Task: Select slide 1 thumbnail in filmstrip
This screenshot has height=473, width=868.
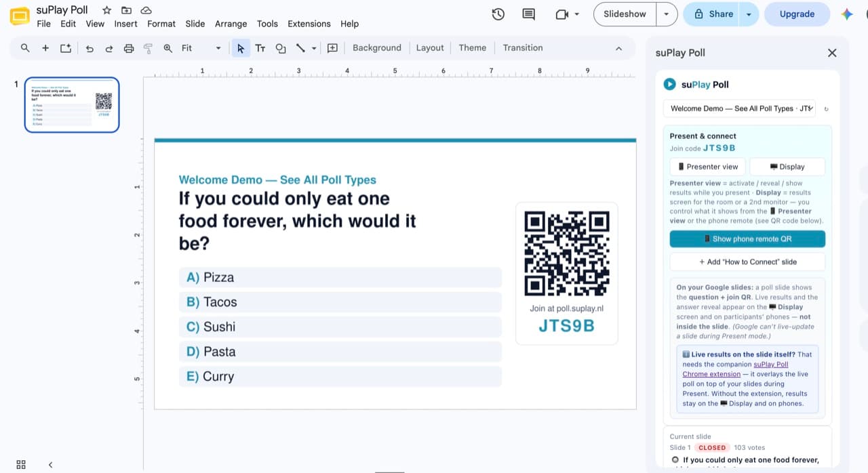Action: click(72, 104)
